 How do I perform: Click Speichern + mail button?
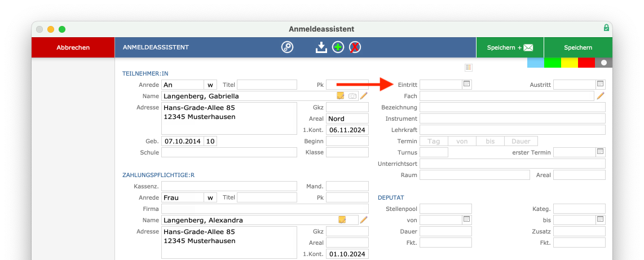[x=510, y=47]
